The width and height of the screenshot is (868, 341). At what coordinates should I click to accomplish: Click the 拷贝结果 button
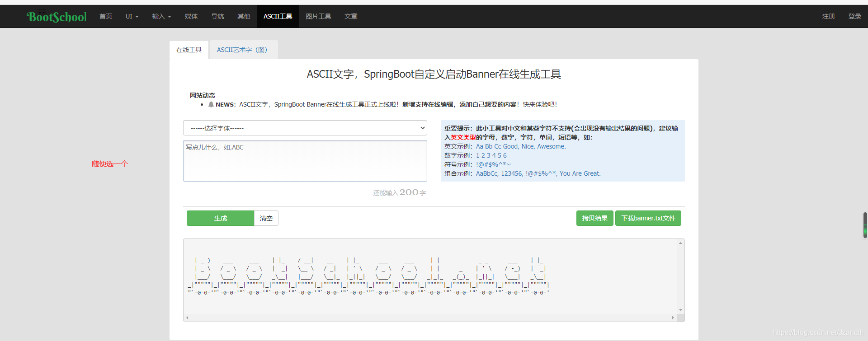tap(595, 218)
